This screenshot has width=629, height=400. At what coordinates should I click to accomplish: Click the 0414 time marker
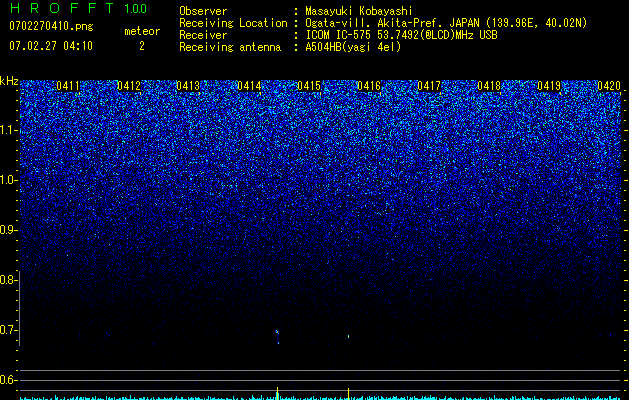point(249,86)
